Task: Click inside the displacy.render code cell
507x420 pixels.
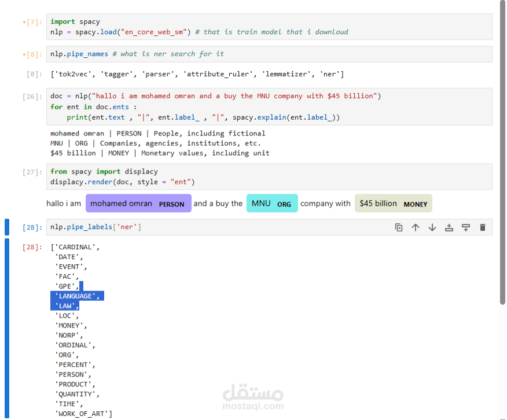Action: click(x=269, y=176)
